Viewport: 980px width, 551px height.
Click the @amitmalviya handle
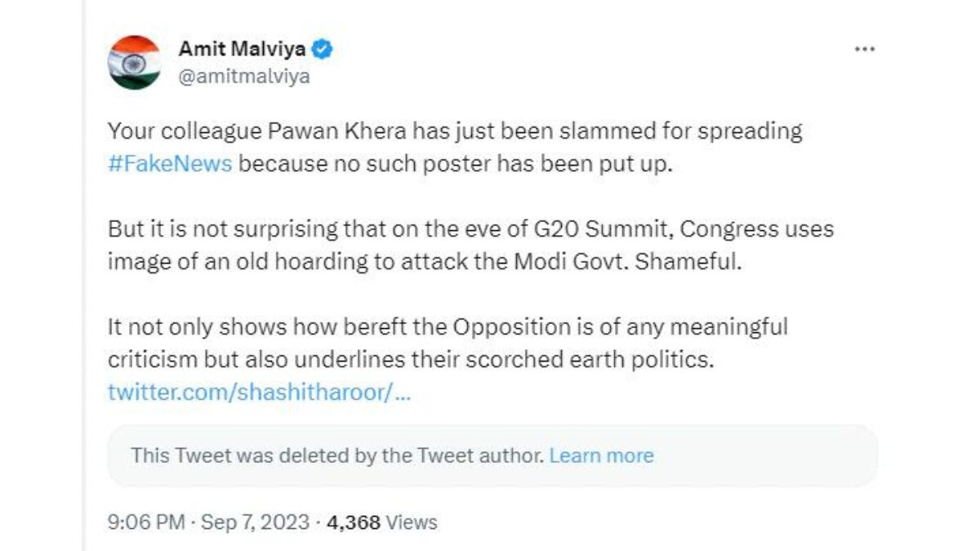244,77
